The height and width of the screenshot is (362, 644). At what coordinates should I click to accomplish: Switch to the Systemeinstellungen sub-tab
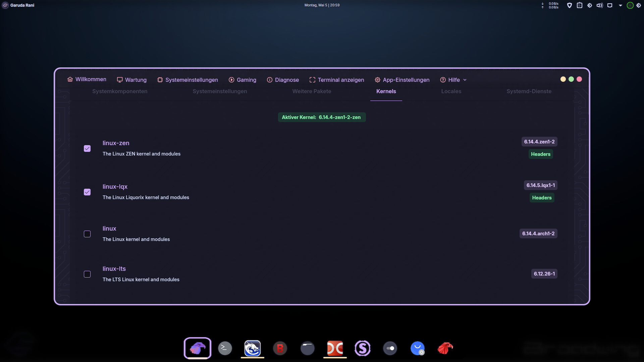[x=220, y=91]
